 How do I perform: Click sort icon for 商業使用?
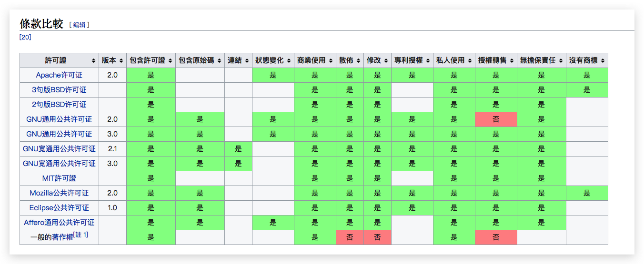tap(331, 61)
